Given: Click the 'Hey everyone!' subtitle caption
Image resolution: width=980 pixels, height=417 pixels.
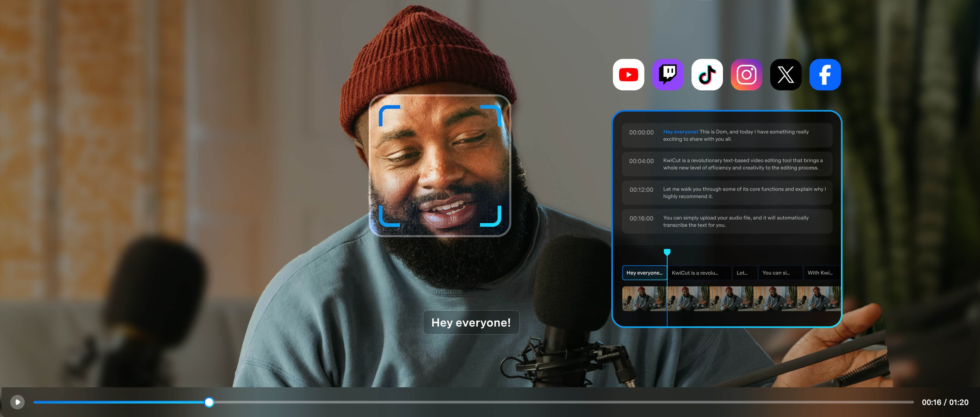Looking at the screenshot, I should tap(471, 323).
